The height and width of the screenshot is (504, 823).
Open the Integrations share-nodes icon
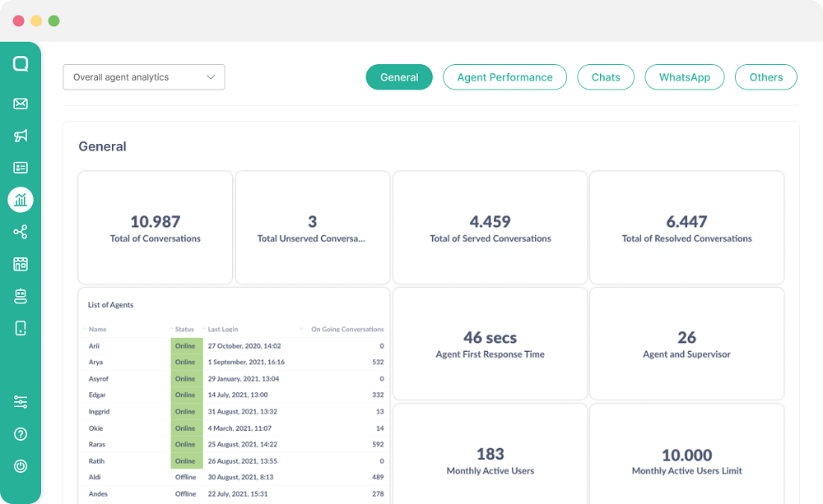click(x=21, y=233)
